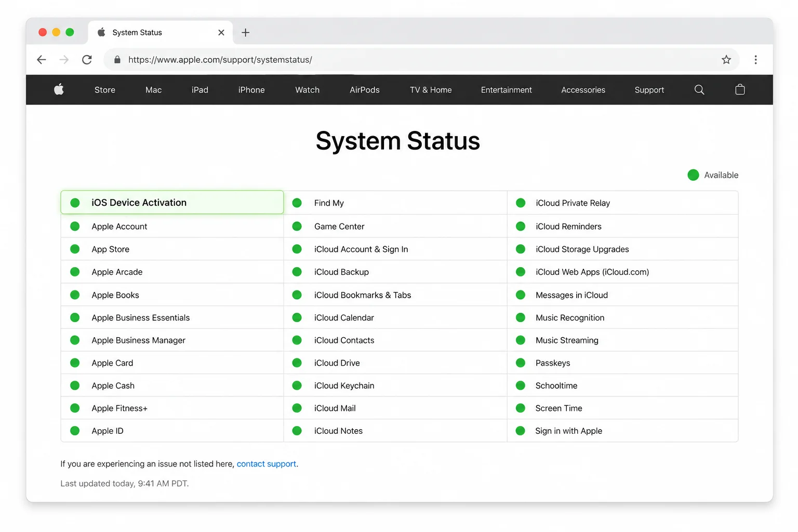
Task: Click the Apple Business Manager label
Action: tap(139, 340)
